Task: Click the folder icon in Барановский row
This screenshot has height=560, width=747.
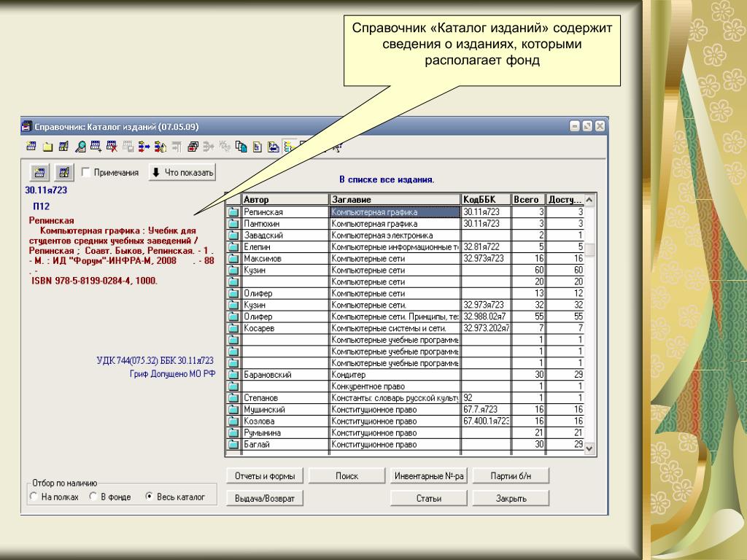Action: (233, 375)
